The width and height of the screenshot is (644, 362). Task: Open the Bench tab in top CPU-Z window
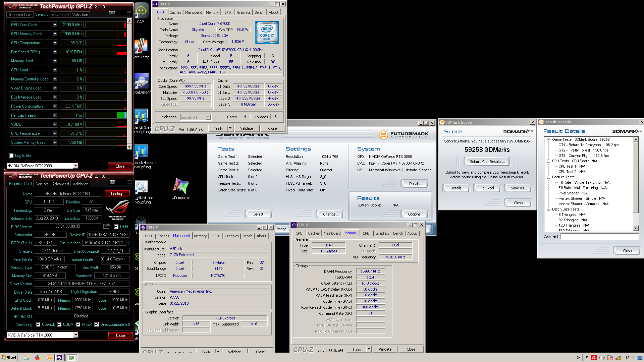tap(259, 12)
